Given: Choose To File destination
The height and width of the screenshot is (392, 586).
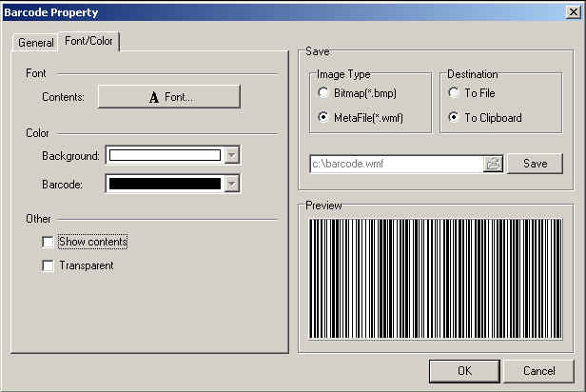Looking at the screenshot, I should point(454,93).
